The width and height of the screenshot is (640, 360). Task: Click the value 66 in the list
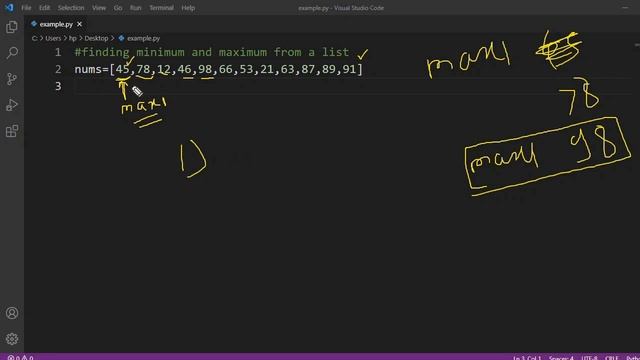pos(225,69)
